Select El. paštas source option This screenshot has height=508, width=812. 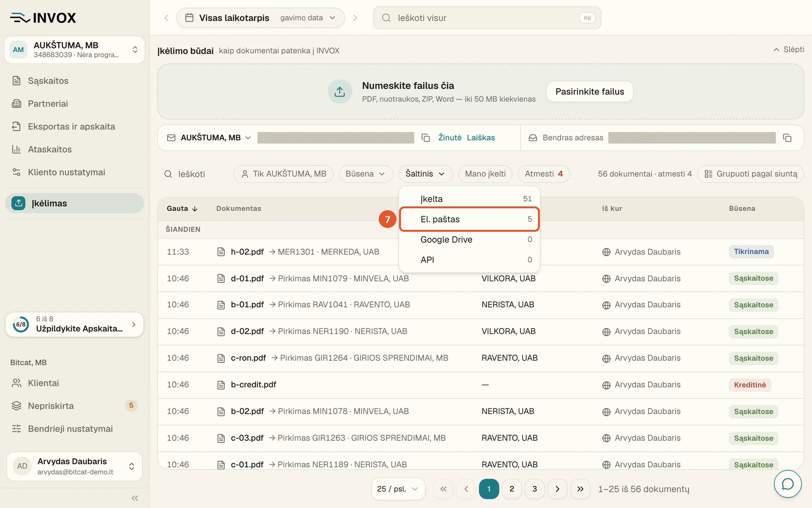(469, 219)
